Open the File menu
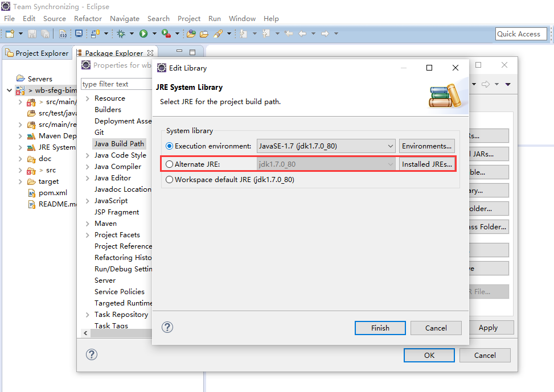The height and width of the screenshot is (392, 554). [10, 18]
